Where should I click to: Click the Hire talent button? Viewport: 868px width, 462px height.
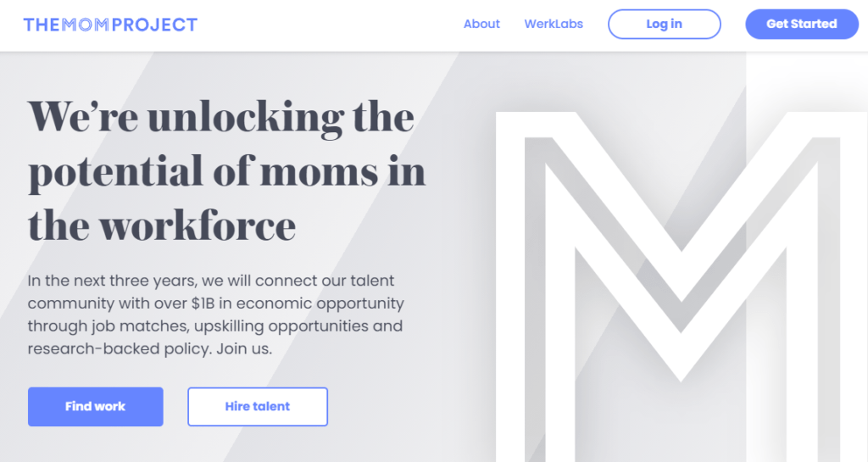pos(258,407)
